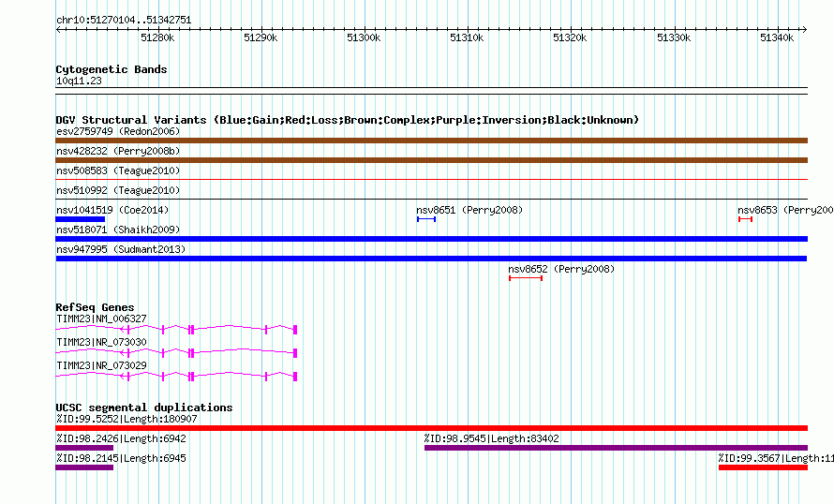This screenshot has height=504, width=834.
Task: Select the %ID:98.2426|Length:6942 label
Action: (x=121, y=438)
